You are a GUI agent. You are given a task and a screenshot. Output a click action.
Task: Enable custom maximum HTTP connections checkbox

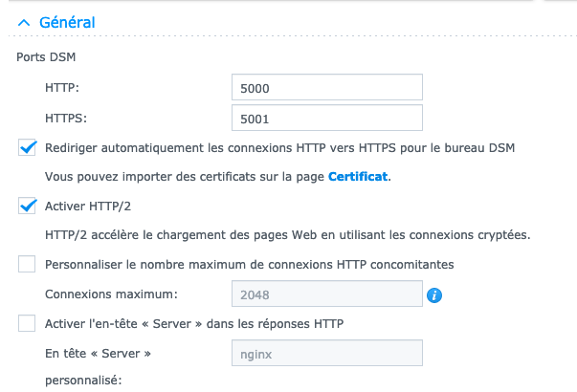[x=27, y=264]
